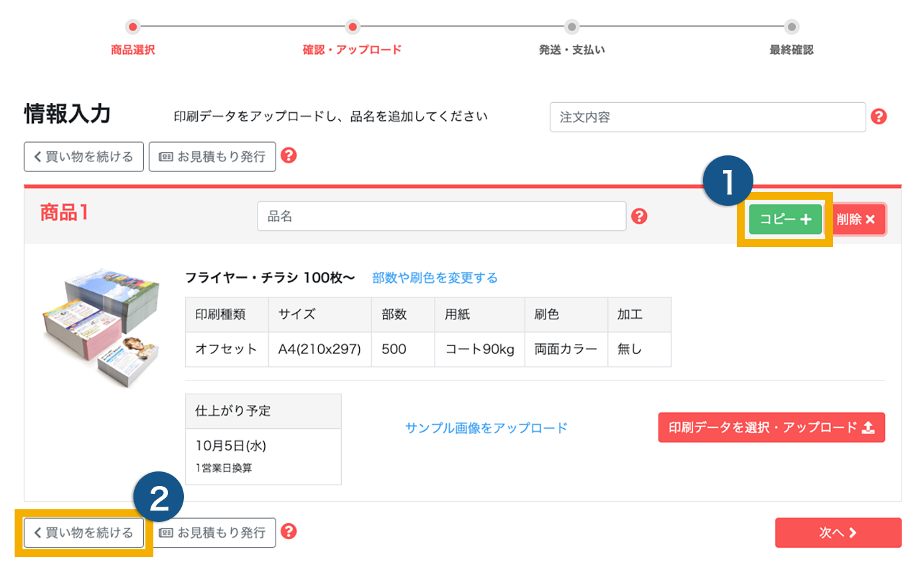This screenshot has width=924, height=571.
Task: Click the 次へ button to proceed
Action: click(x=838, y=532)
